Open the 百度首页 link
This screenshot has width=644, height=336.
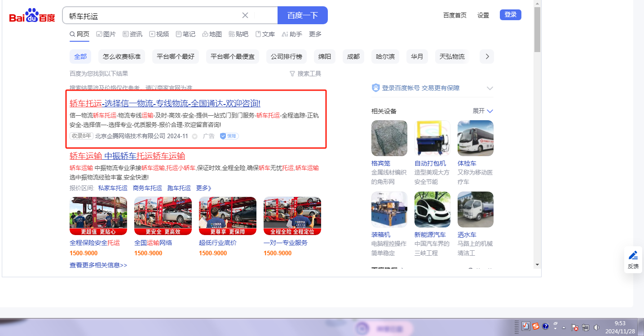pos(455,15)
